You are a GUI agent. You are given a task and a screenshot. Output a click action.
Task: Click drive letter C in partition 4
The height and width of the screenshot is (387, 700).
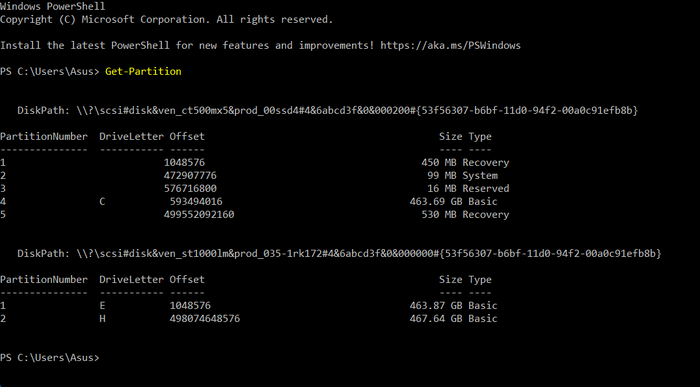(x=102, y=202)
